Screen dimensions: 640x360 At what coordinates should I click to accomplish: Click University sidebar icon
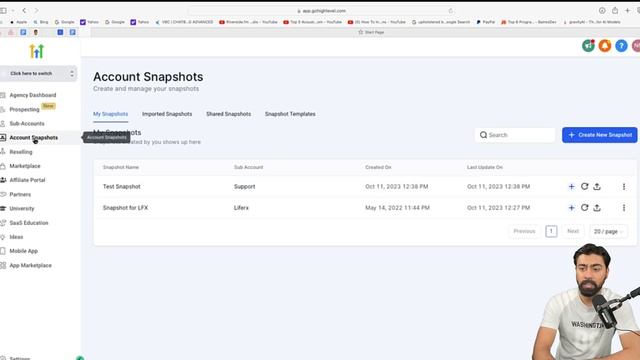click(3, 209)
